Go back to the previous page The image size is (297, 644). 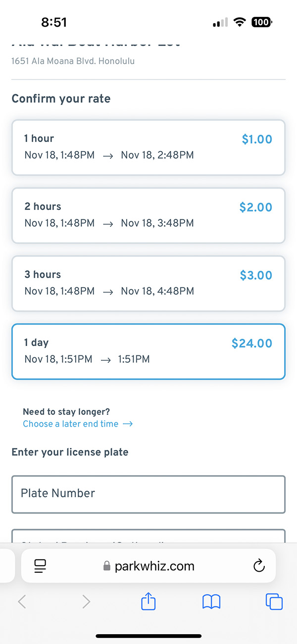point(22,601)
